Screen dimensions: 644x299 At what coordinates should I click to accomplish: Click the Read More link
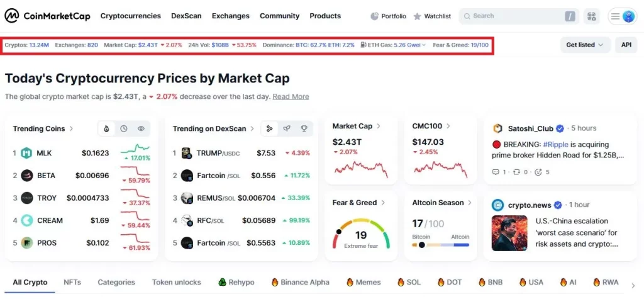click(x=291, y=97)
